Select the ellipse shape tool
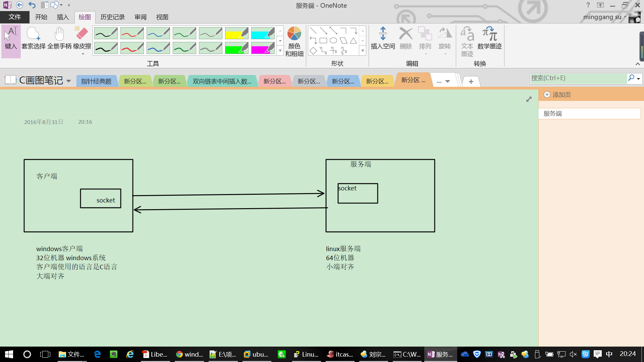 (x=333, y=40)
